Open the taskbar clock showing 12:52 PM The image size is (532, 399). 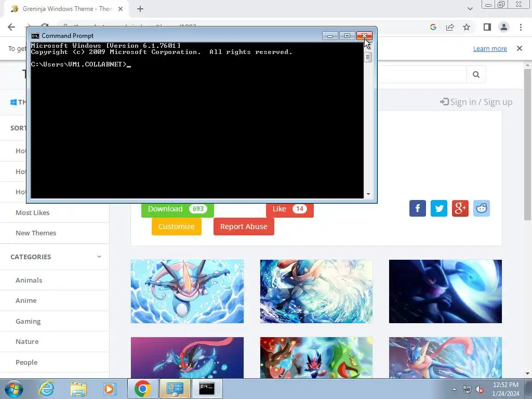(506, 389)
